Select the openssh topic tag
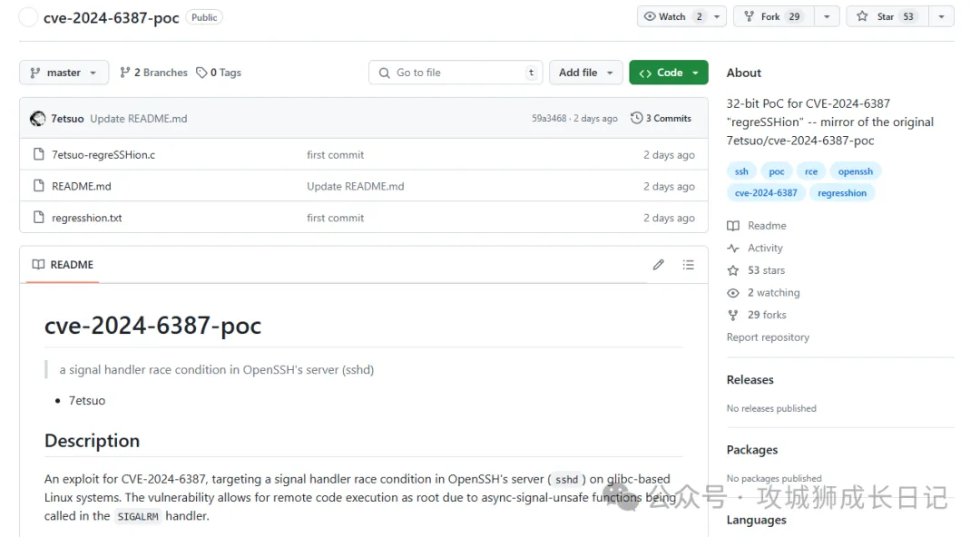980x537 pixels. point(855,171)
